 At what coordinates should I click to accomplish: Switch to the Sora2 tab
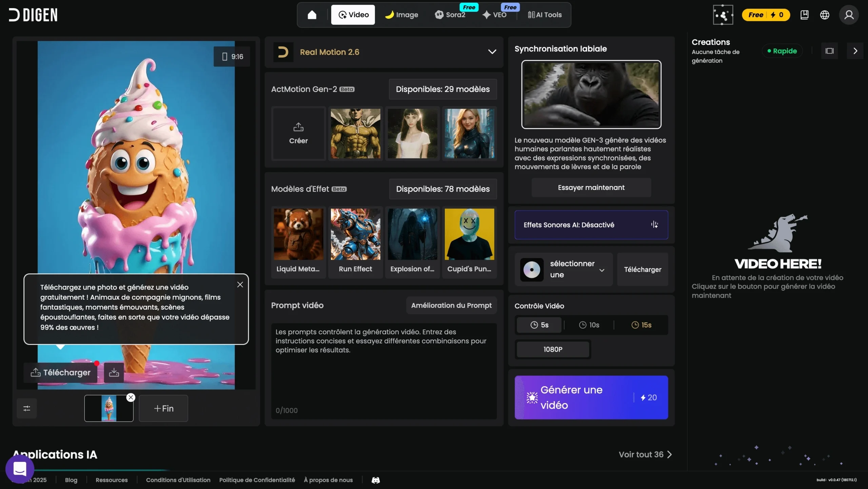pos(450,15)
